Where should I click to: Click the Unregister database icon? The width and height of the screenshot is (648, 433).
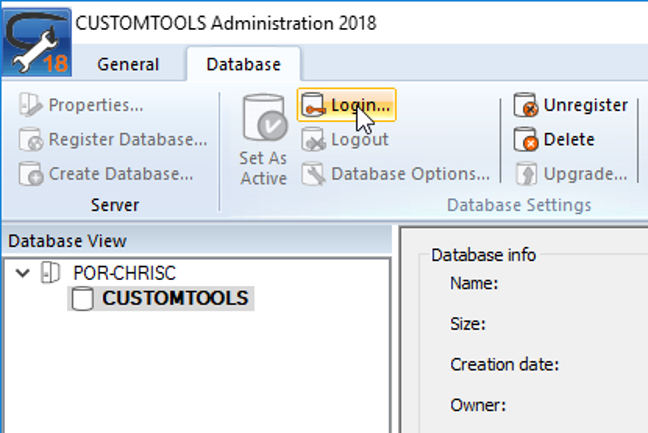pos(526,105)
